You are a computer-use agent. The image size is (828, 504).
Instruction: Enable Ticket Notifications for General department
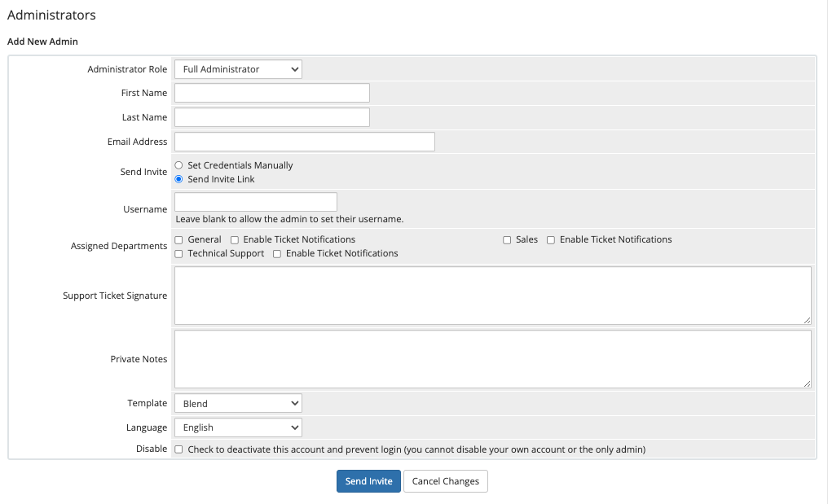(235, 239)
